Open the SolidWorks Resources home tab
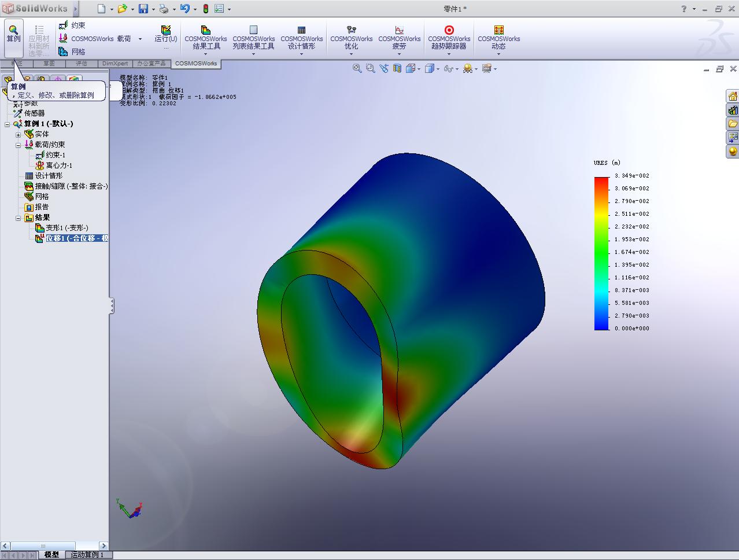This screenshot has height=560, width=739. click(733, 96)
